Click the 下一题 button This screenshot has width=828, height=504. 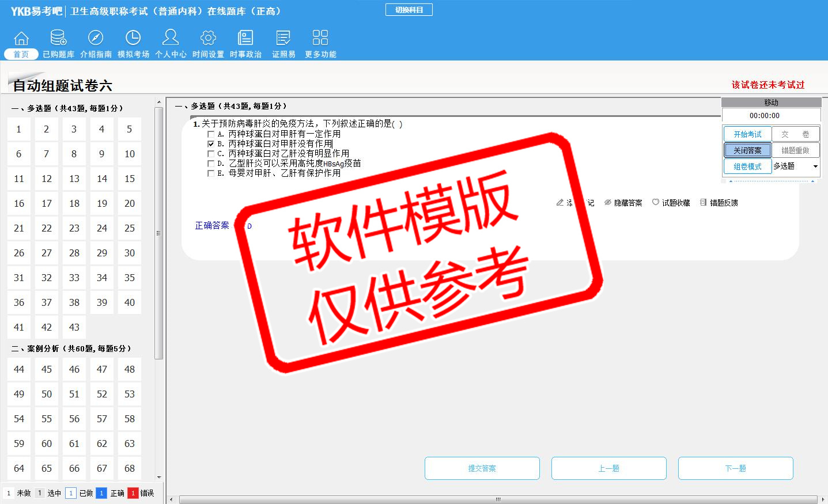(x=736, y=468)
